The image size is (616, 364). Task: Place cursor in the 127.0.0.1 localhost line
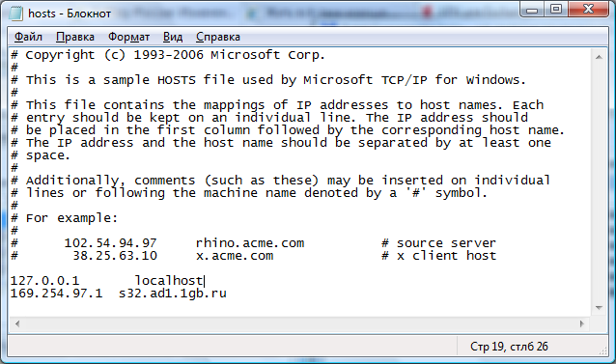pyautogui.click(x=107, y=281)
